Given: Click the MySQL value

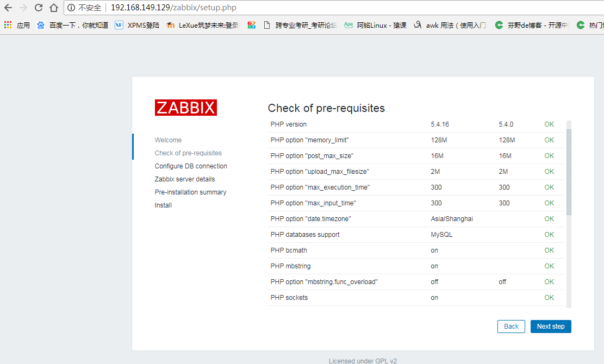Looking at the screenshot, I should point(441,235).
